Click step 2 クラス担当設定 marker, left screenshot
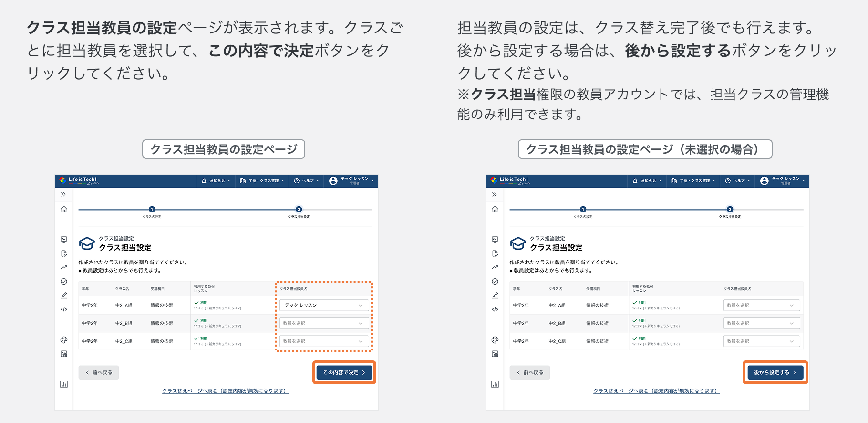The width and height of the screenshot is (868, 423). (x=299, y=210)
